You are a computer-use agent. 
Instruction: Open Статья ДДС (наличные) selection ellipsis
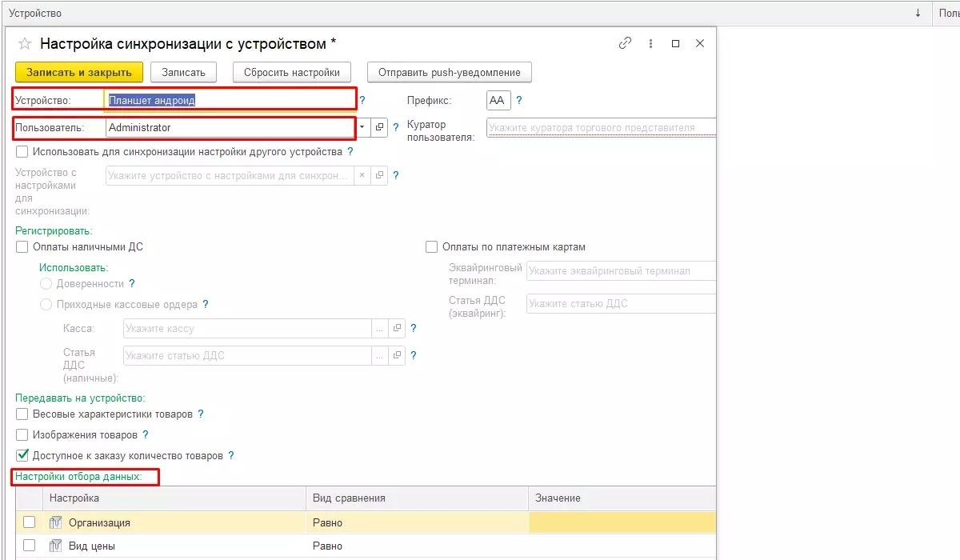pyautogui.click(x=380, y=355)
